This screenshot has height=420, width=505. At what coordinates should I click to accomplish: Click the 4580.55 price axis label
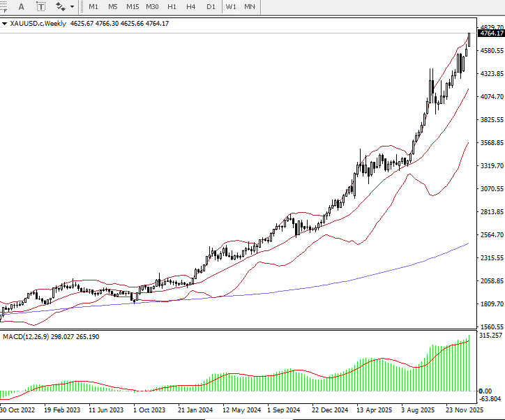tap(492, 50)
